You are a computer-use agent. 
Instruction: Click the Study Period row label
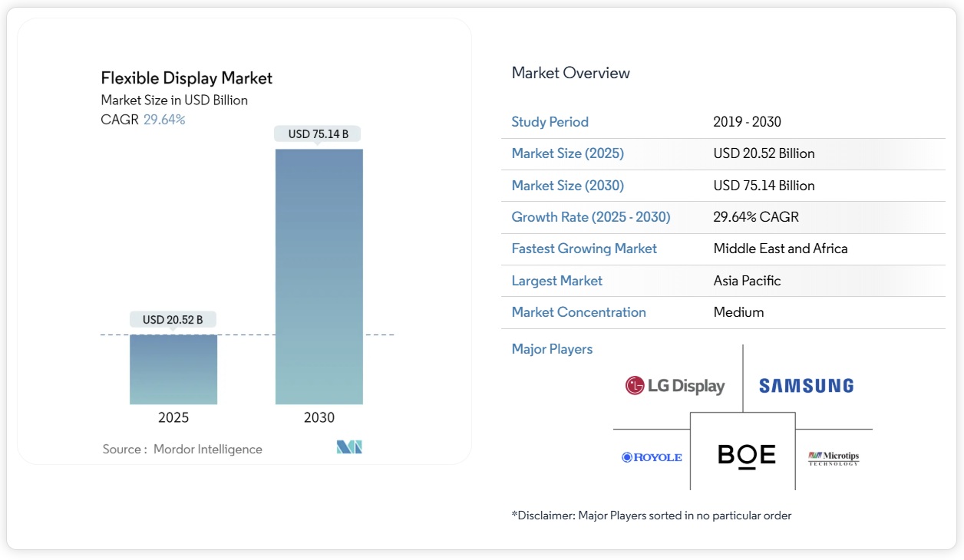tap(550, 122)
